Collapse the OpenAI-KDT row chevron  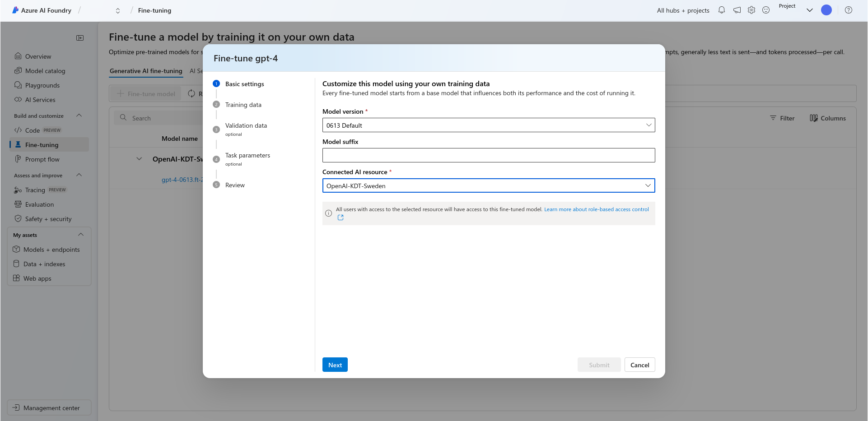139,159
